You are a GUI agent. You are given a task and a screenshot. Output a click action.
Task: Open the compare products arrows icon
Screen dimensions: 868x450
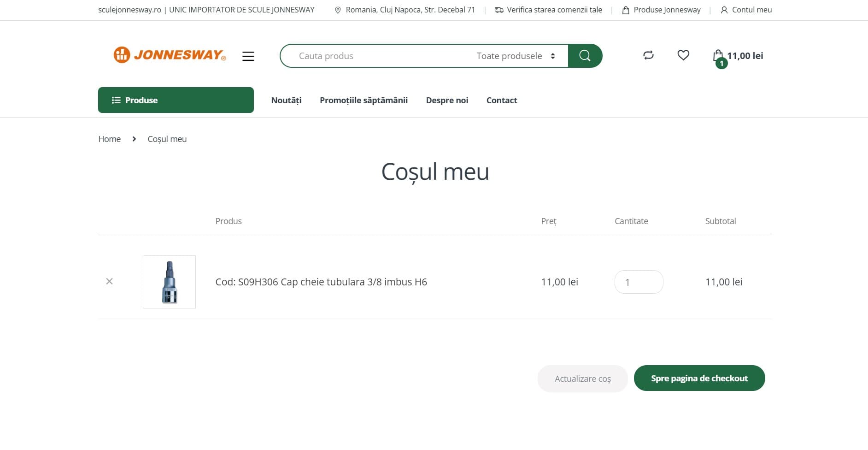(648, 55)
